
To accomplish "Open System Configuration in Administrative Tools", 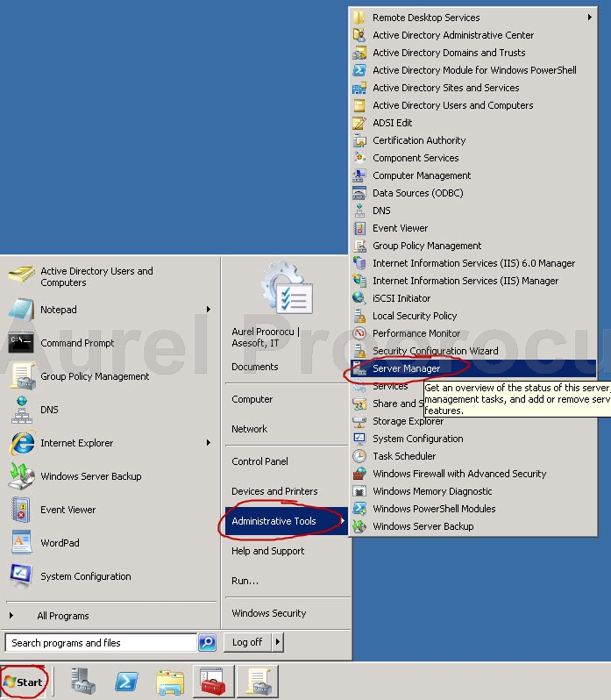I will coord(473,439).
